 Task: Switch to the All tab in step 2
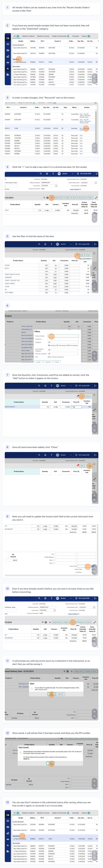(x=16, y=36)
